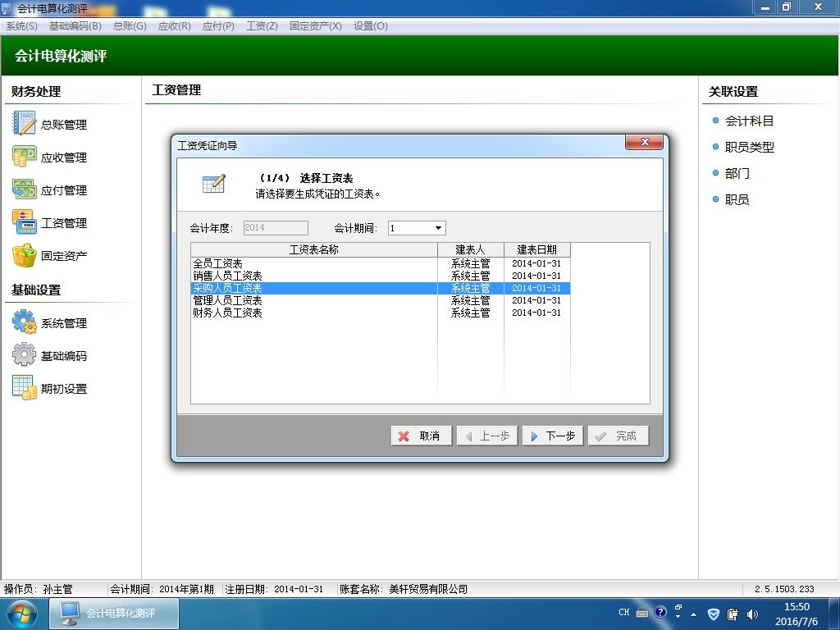Image resolution: width=840 pixels, height=630 pixels.
Task: Click Windows Start button
Action: [x=22, y=614]
